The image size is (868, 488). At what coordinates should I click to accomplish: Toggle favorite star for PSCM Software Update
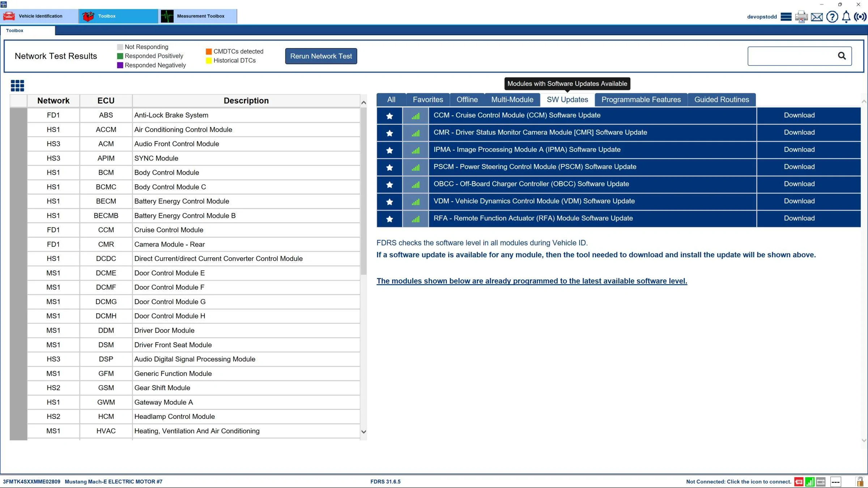pos(390,167)
